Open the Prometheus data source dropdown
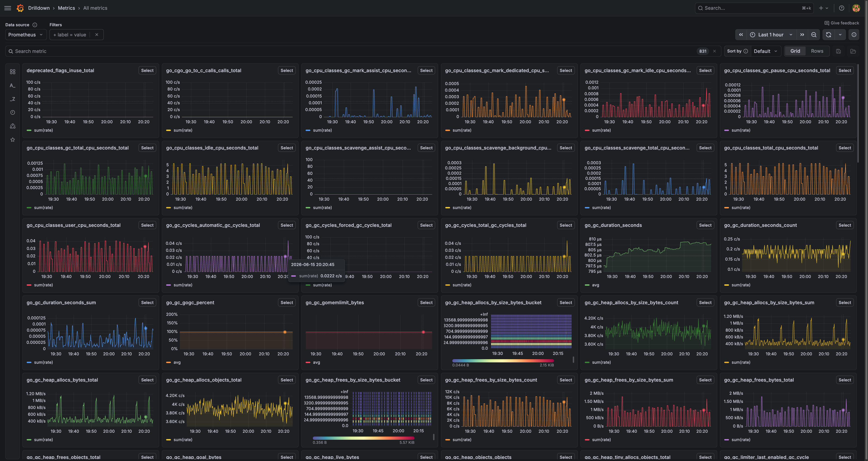This screenshot has width=868, height=461. (x=26, y=35)
